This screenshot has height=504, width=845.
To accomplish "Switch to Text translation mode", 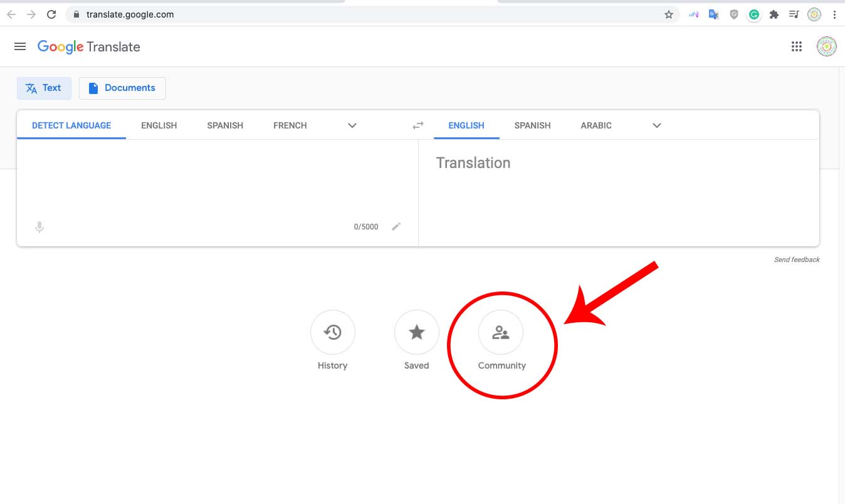I will click(44, 88).
